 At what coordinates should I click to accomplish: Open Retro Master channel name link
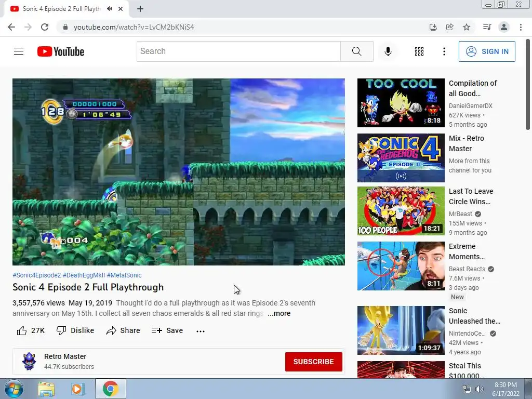(65, 356)
